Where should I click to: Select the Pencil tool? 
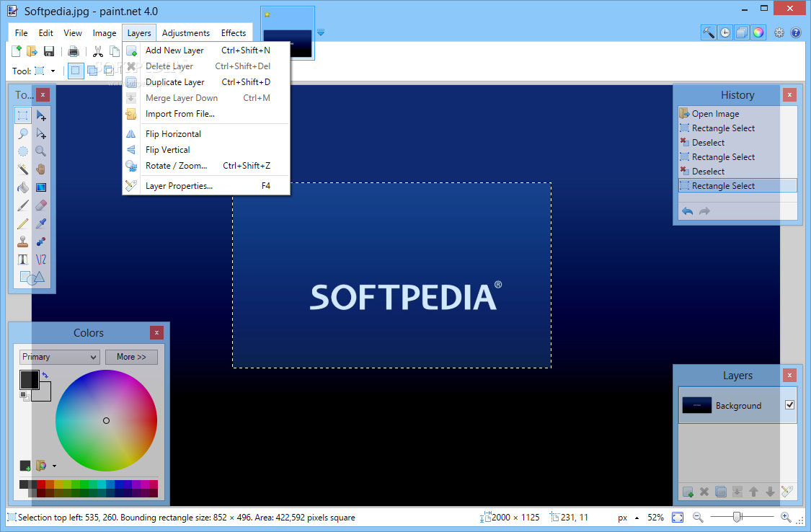[x=23, y=223]
